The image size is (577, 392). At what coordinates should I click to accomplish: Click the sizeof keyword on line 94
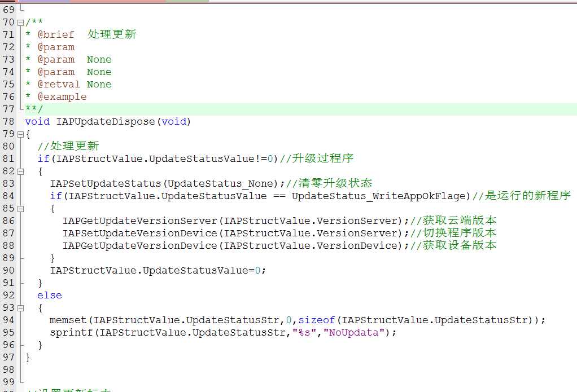pos(317,320)
